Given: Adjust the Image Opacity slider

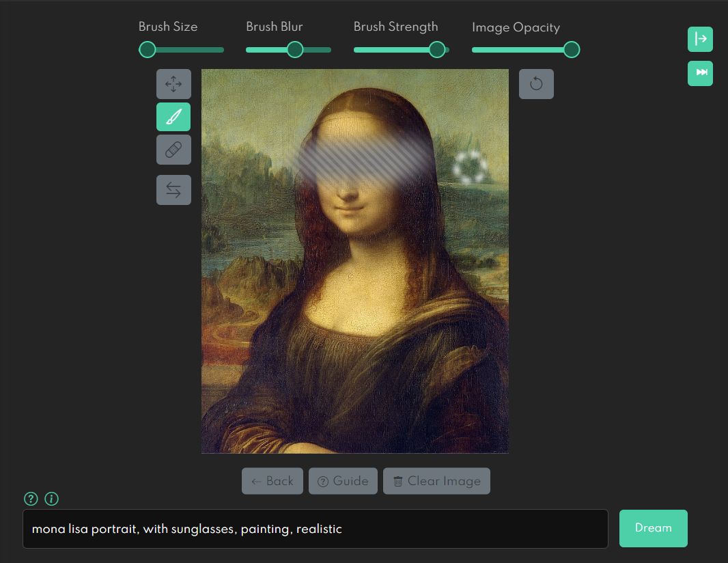Looking at the screenshot, I should pyautogui.click(x=526, y=50).
